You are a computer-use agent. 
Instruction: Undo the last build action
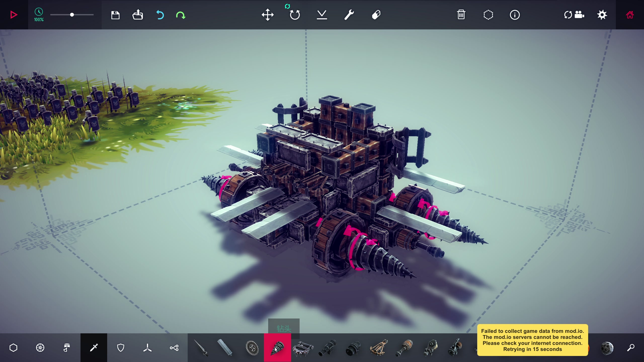[160, 15]
